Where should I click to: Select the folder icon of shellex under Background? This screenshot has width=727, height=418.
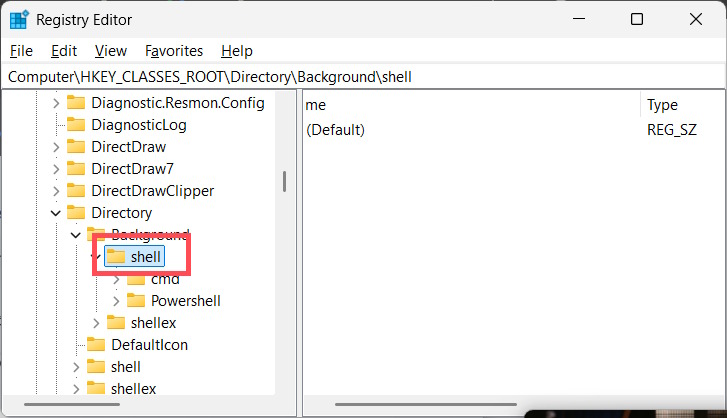coord(116,323)
